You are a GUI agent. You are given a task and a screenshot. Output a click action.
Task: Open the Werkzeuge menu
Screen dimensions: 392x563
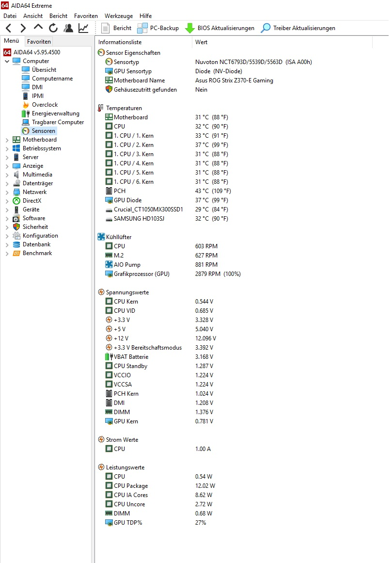coord(119,16)
